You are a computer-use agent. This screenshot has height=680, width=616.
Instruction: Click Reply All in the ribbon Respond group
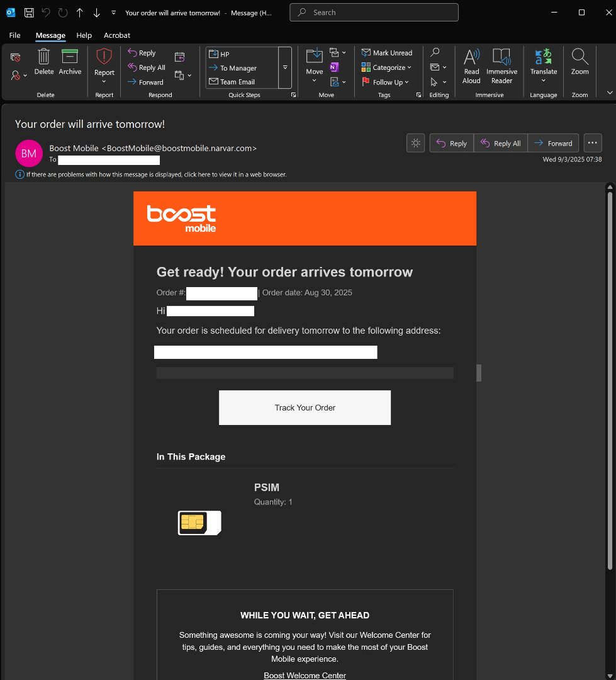click(147, 67)
